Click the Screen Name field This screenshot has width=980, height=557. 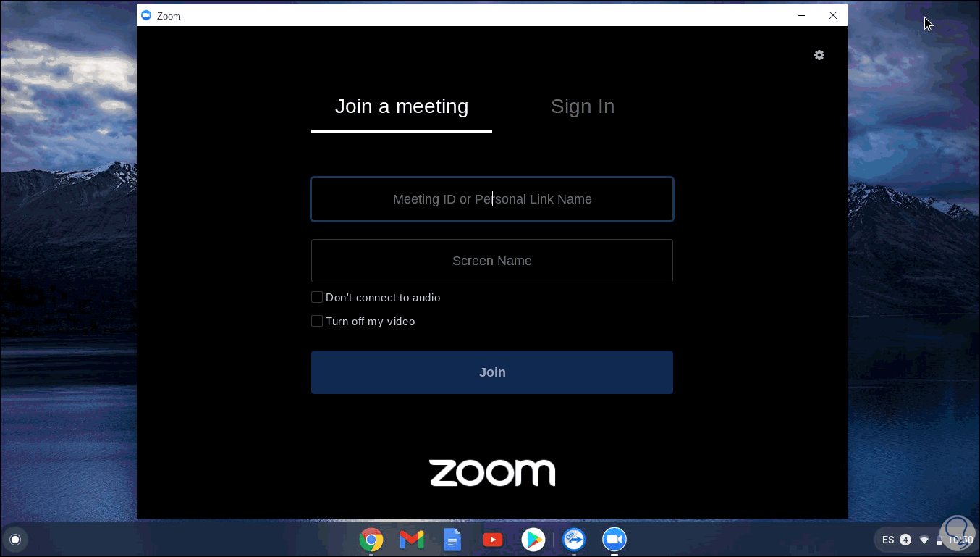[x=492, y=261]
